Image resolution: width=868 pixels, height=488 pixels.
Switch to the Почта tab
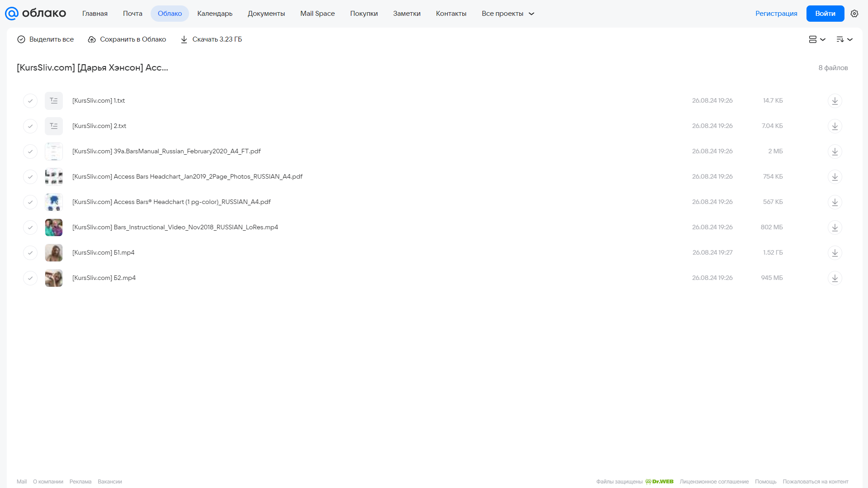(133, 14)
